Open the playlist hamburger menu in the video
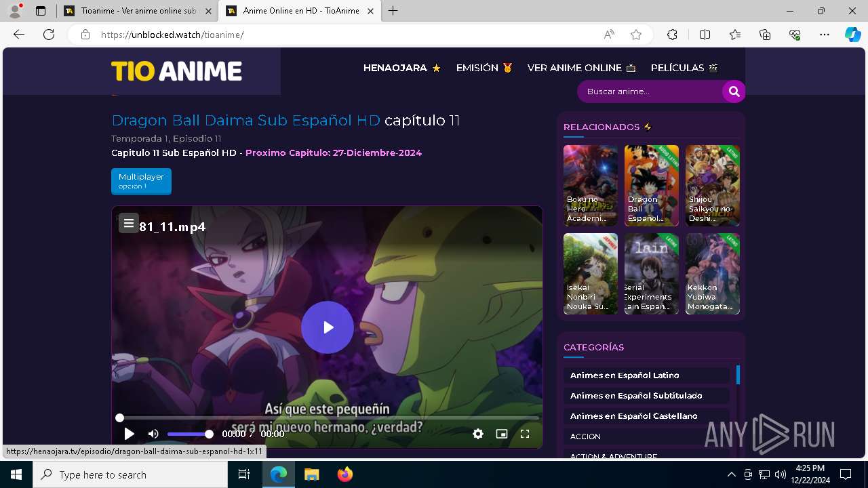Viewport: 868px width, 488px height. [128, 223]
